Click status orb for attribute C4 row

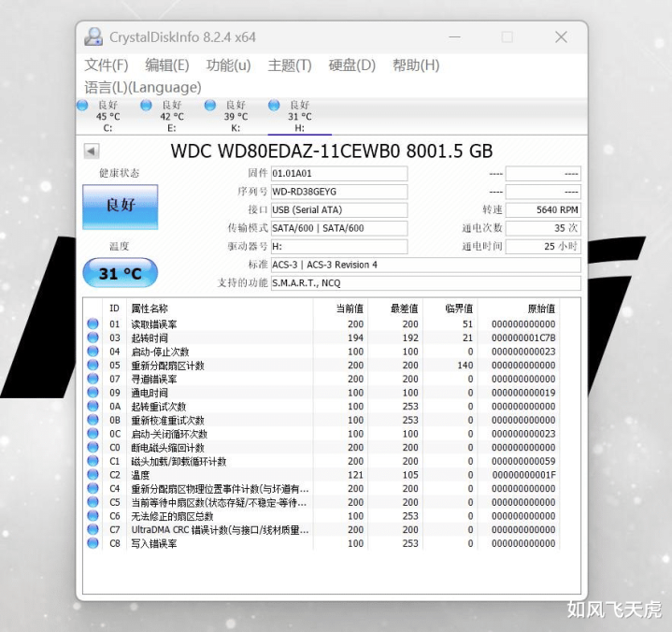(93, 488)
